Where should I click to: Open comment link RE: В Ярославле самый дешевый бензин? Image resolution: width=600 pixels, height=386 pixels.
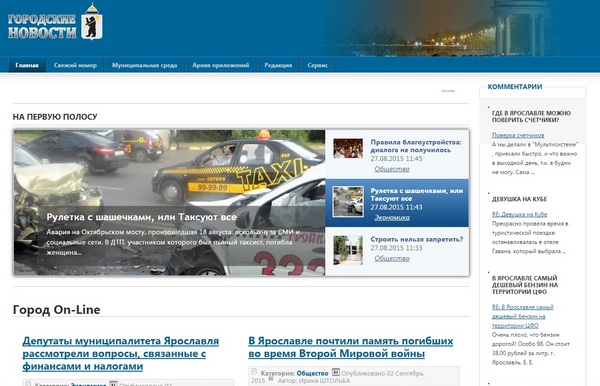coord(522,316)
